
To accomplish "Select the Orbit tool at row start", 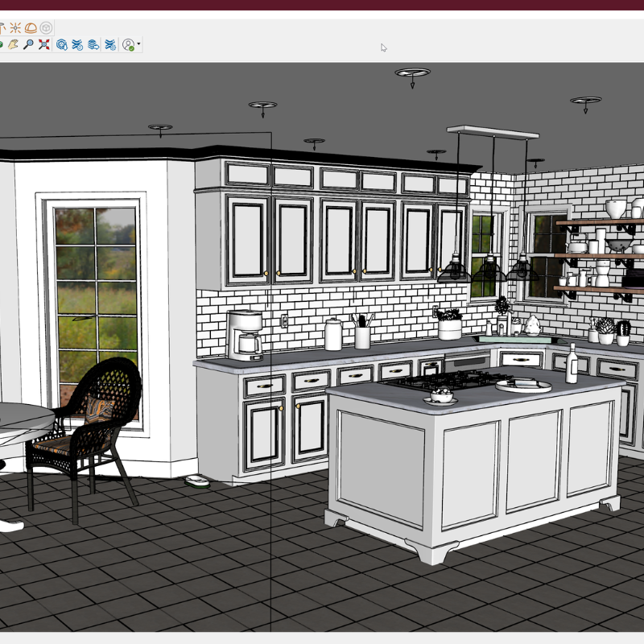I will [x=2, y=45].
